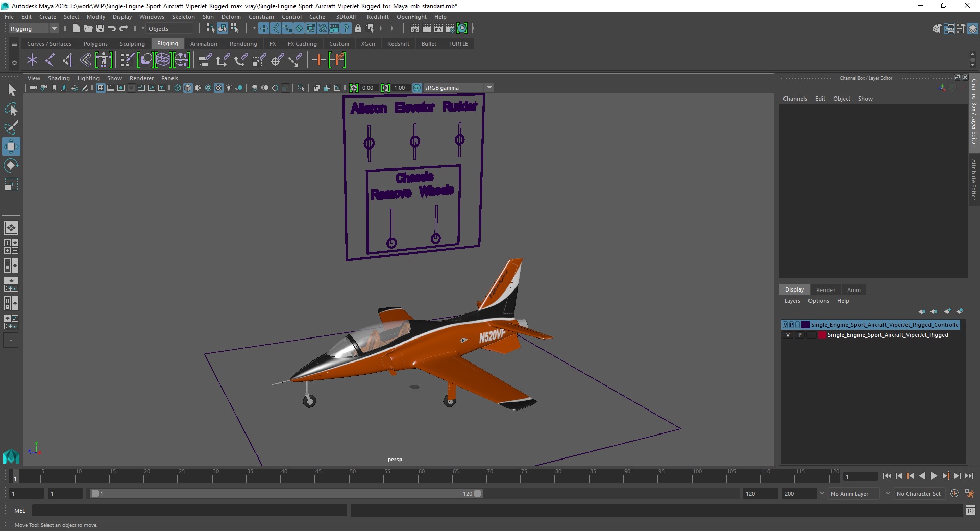Select the Scale tool in toolbox
Screen dimensions: 980x531
pyautogui.click(x=11, y=184)
